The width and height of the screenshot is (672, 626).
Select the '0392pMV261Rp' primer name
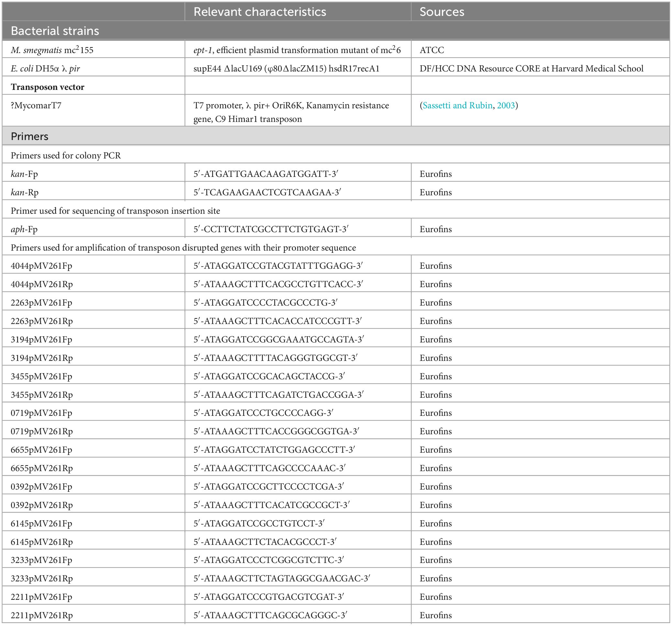[42, 505]
